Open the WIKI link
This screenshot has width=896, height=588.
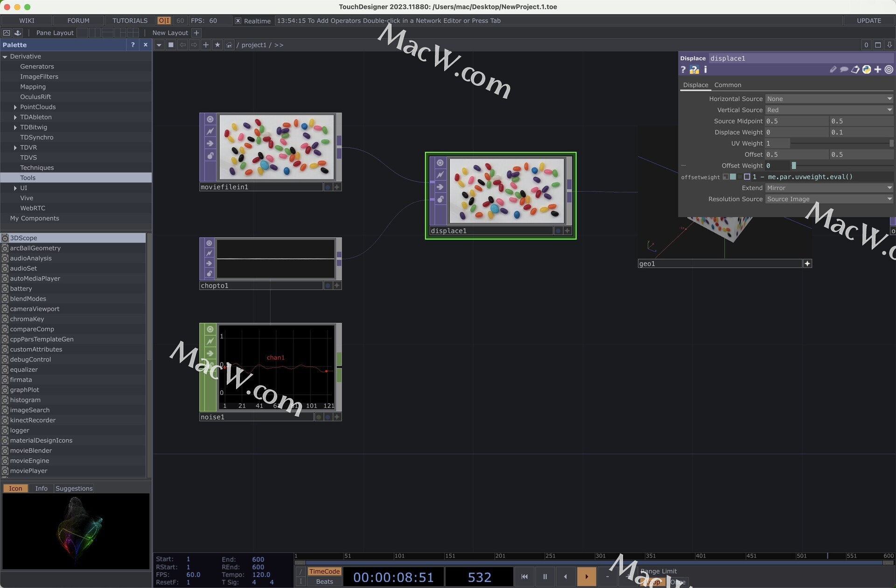[x=27, y=21]
